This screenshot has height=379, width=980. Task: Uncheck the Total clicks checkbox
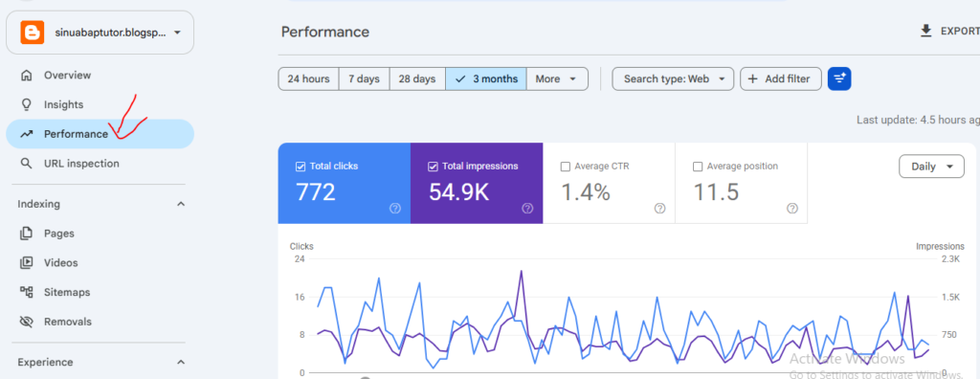point(300,167)
